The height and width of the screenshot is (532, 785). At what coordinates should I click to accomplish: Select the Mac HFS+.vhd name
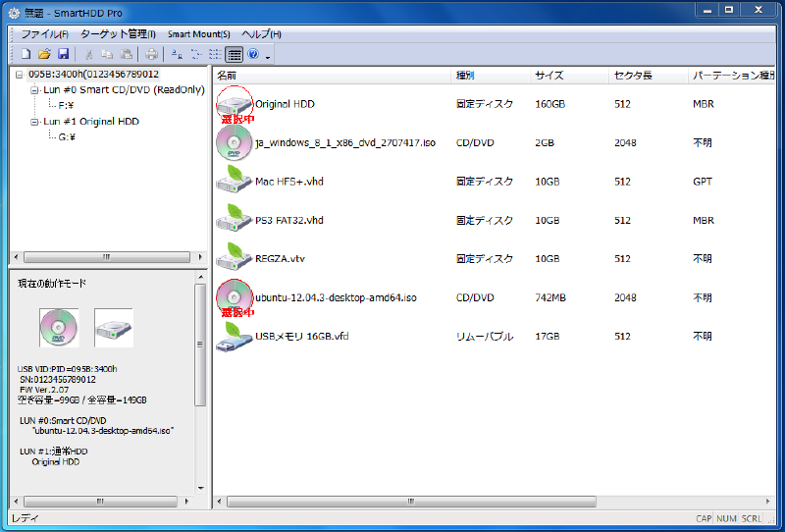coord(289,182)
